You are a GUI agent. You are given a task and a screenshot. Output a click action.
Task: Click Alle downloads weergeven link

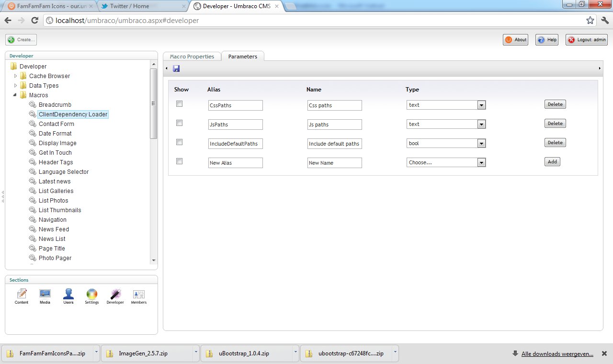[x=557, y=354]
